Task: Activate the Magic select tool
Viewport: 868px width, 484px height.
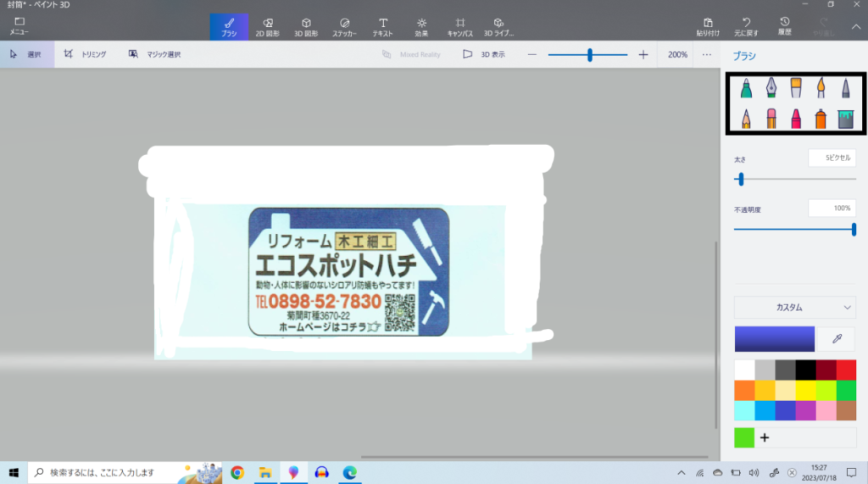Action: [x=154, y=54]
